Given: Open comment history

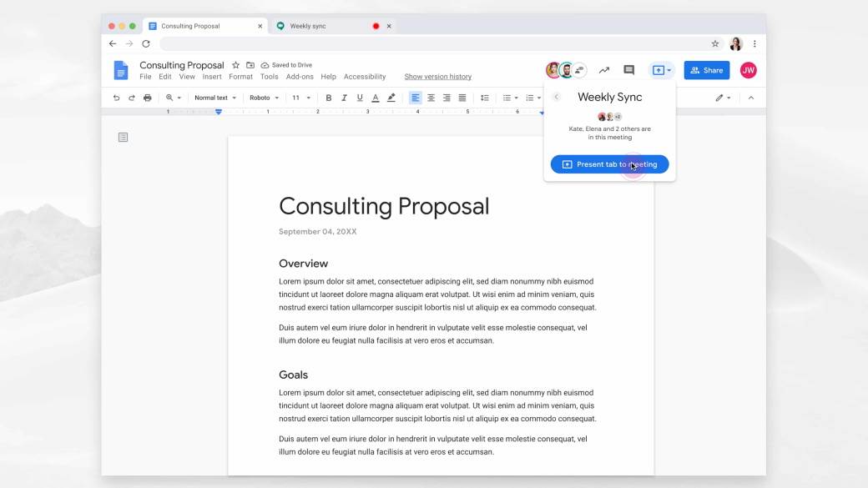Looking at the screenshot, I should pos(629,70).
